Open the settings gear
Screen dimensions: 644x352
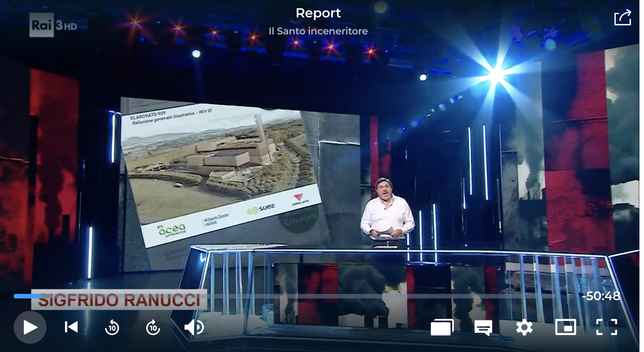click(524, 328)
